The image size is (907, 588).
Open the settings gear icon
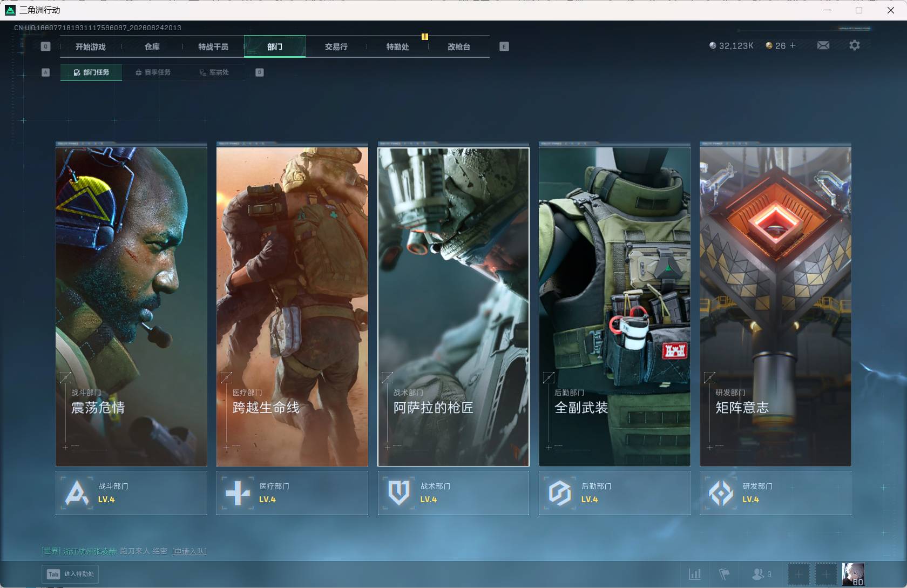click(x=854, y=45)
